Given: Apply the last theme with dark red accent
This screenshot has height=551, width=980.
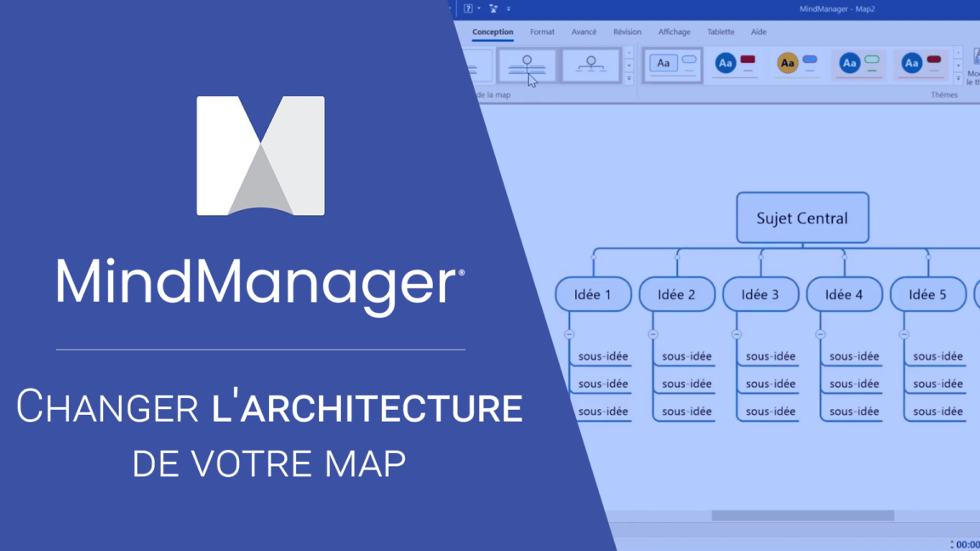Looking at the screenshot, I should coord(921,64).
